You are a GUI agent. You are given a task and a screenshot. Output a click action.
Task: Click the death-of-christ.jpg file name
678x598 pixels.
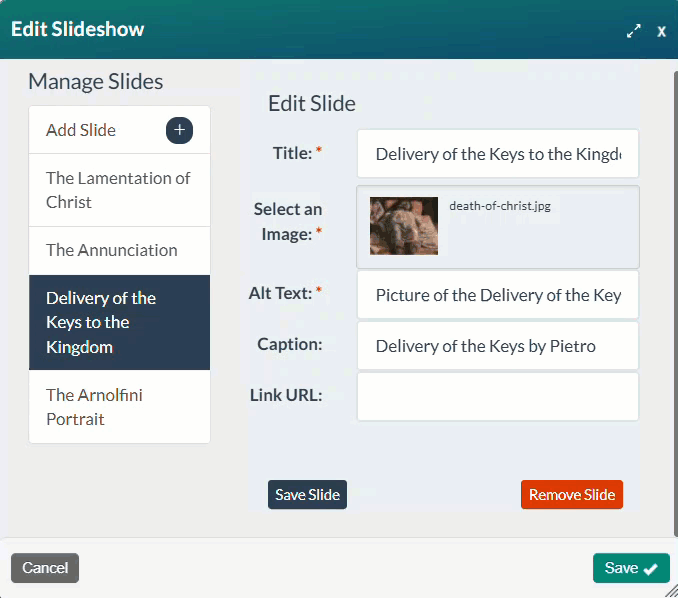point(500,206)
